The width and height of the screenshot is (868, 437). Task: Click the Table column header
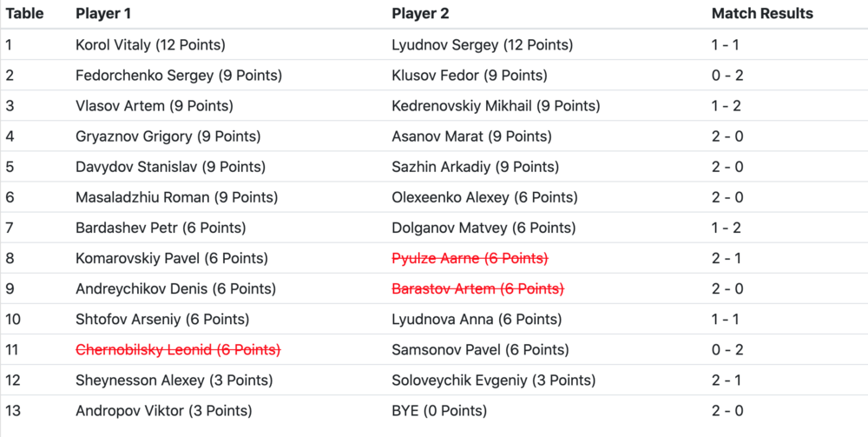coord(24,14)
